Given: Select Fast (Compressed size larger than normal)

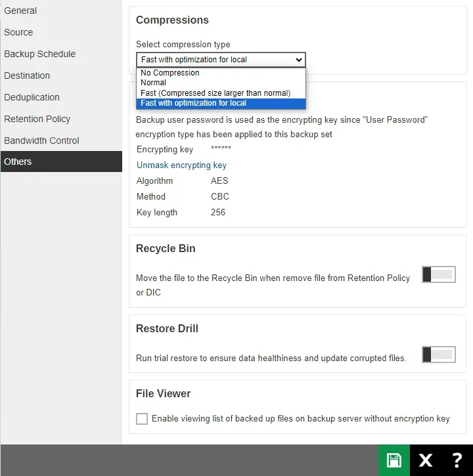Looking at the screenshot, I should [215, 93].
